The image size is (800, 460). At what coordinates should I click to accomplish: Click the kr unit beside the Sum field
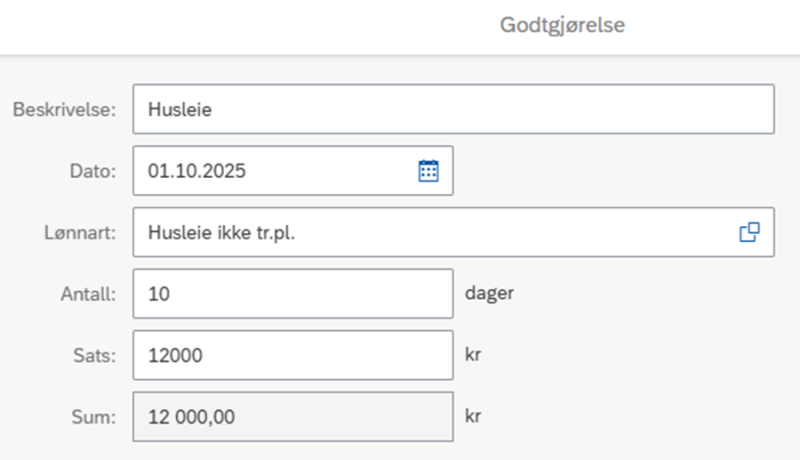[473, 416]
